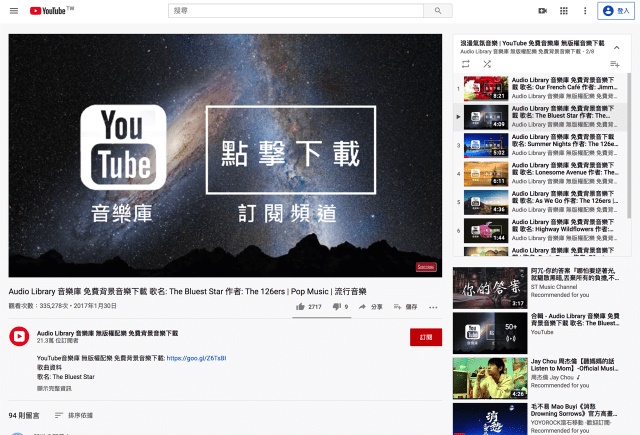Viewport: 640px width, 435px height.
Task: Play Lonesome Avenue playlist item
Action: pos(540,173)
